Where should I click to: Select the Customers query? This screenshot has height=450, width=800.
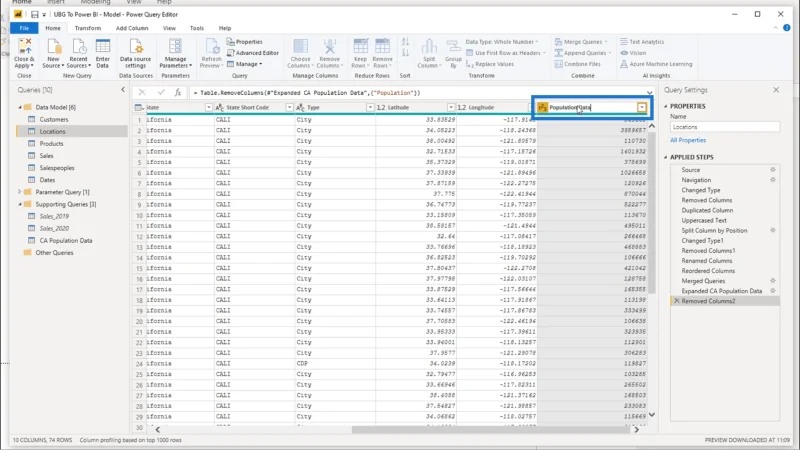[x=54, y=119]
